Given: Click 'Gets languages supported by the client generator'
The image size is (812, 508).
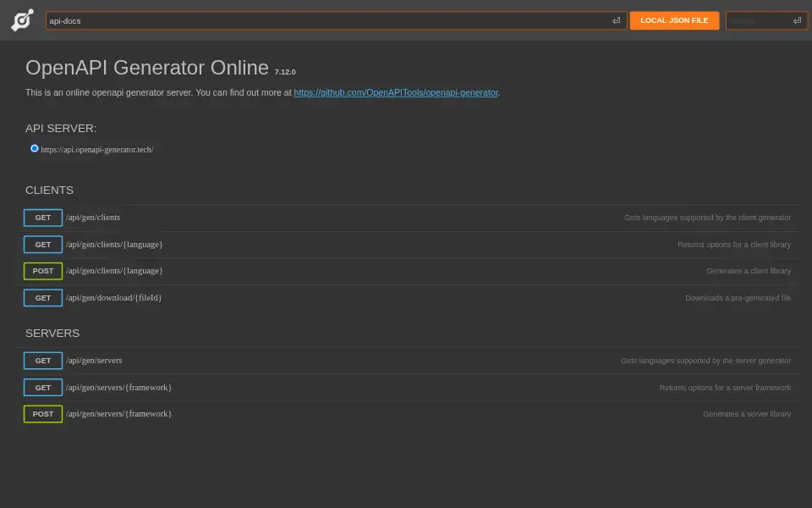Looking at the screenshot, I should (707, 218).
